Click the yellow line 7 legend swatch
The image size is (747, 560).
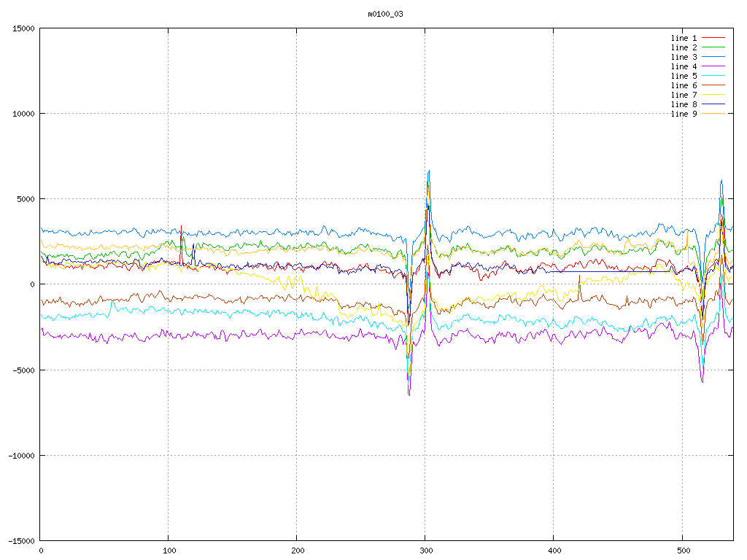(713, 95)
